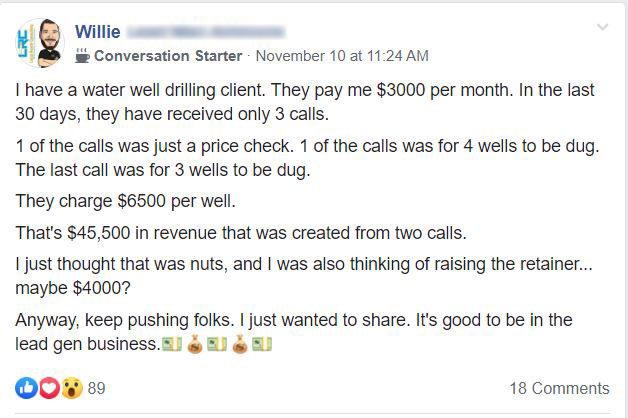Click the blurred last name beside Willie
This screenshot has height=418, width=628.
[206, 32]
